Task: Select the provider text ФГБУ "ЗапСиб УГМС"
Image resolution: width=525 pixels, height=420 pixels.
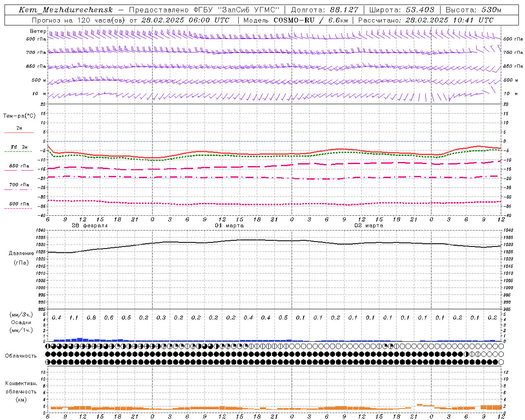Action: 236,10
